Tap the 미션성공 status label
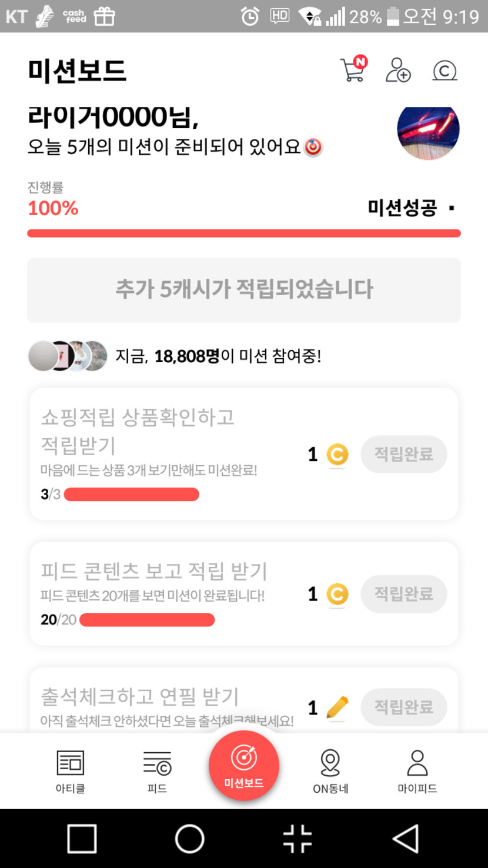The image size is (488, 868). pyautogui.click(x=403, y=208)
